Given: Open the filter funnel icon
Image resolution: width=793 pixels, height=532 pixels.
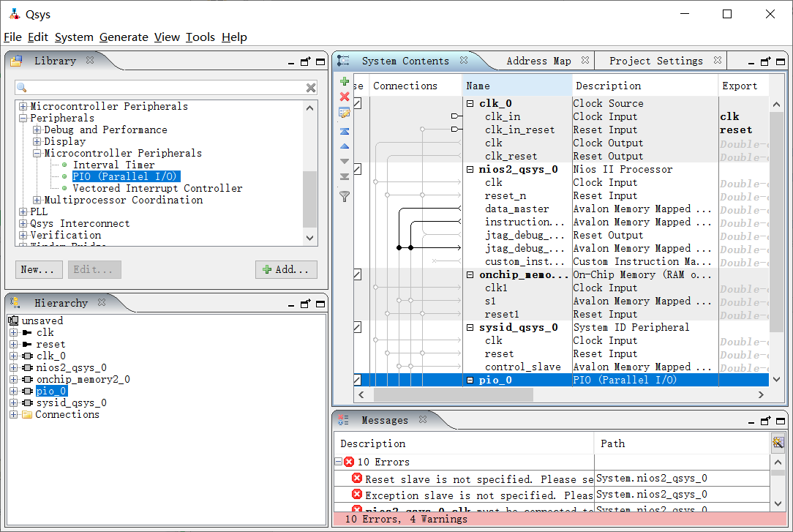Looking at the screenshot, I should 345,196.
